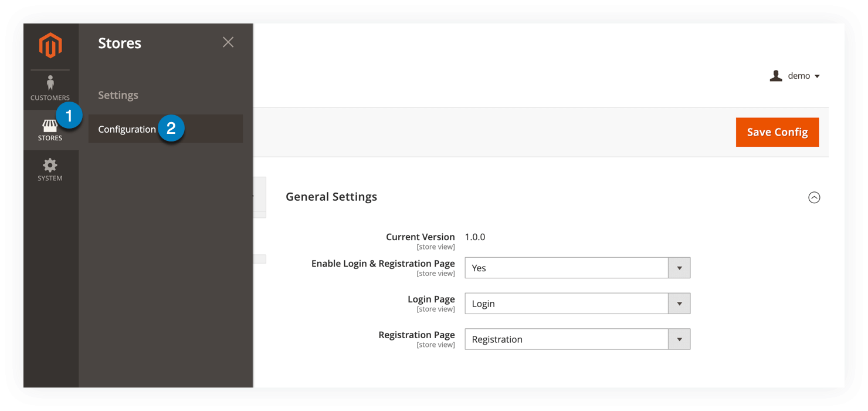Image resolution: width=868 pixels, height=411 pixels.
Task: Click the Stores panel title
Action: coord(120,43)
